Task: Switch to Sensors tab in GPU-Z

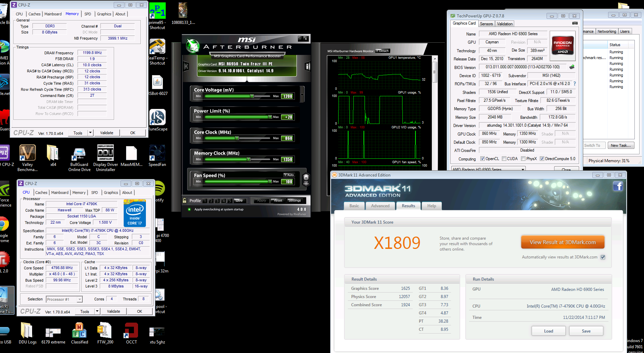Action: pyautogui.click(x=486, y=24)
